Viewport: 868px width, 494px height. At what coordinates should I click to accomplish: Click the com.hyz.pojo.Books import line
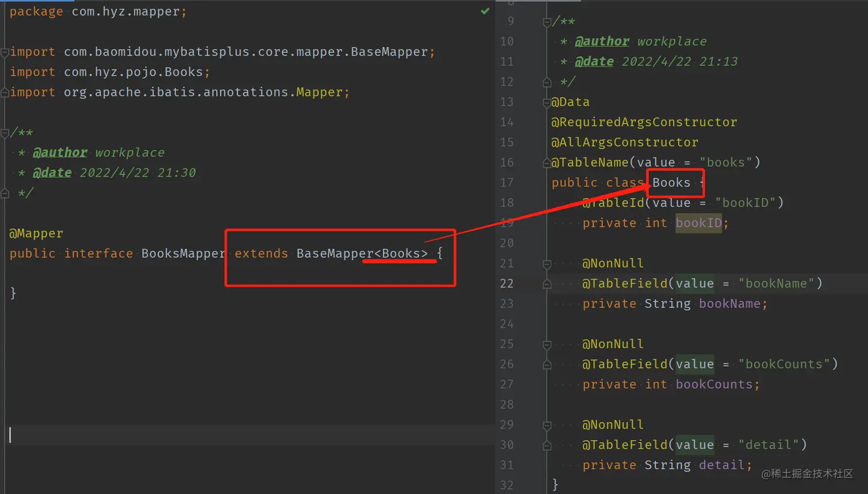click(x=110, y=72)
